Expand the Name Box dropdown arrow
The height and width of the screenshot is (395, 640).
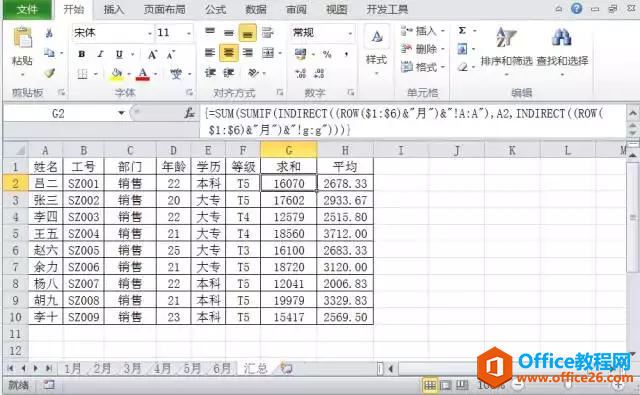pos(121,113)
